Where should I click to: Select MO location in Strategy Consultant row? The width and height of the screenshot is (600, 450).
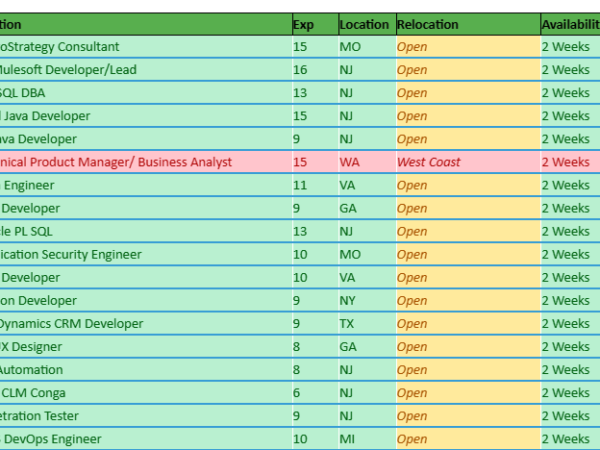367,47
